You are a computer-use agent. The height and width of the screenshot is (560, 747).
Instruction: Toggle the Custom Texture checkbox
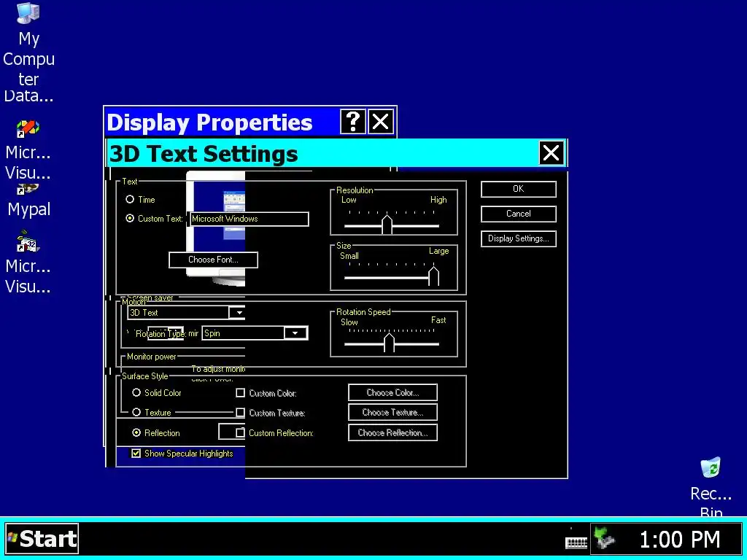pyautogui.click(x=241, y=413)
